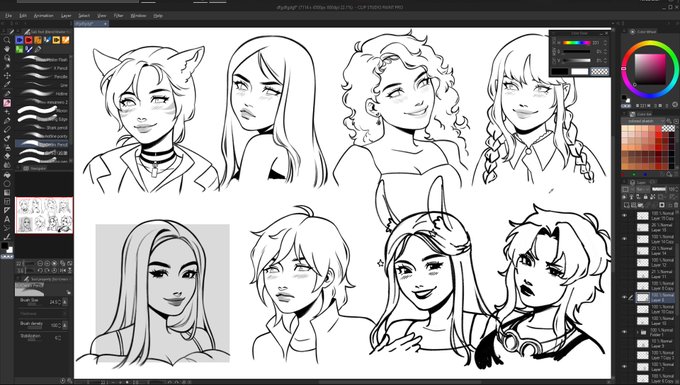Image resolution: width=680 pixels, height=385 pixels.
Task: Toggle visibility of the selected Layer 8
Action: 624,297
